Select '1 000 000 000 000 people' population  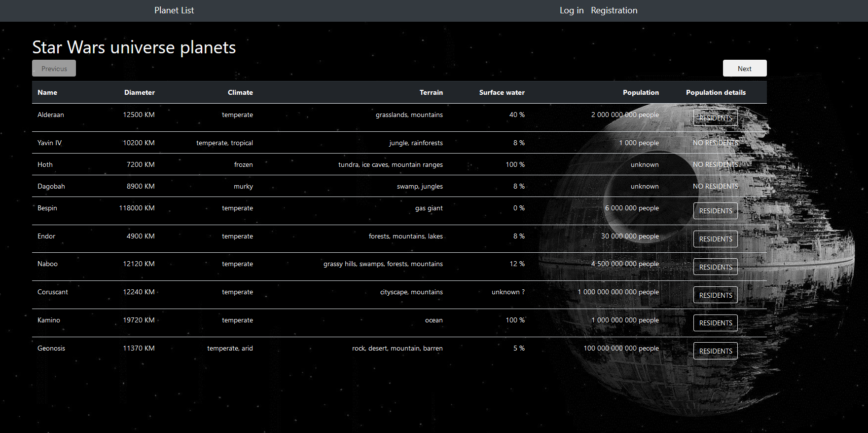point(618,292)
